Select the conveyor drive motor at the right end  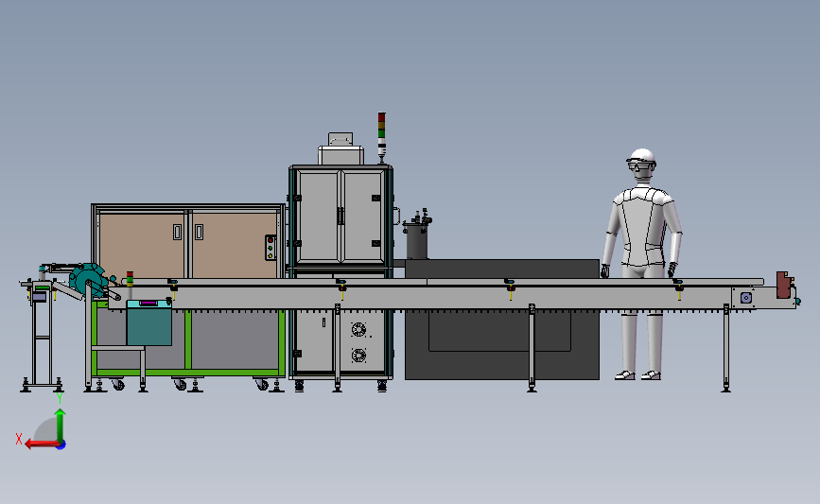click(x=746, y=298)
